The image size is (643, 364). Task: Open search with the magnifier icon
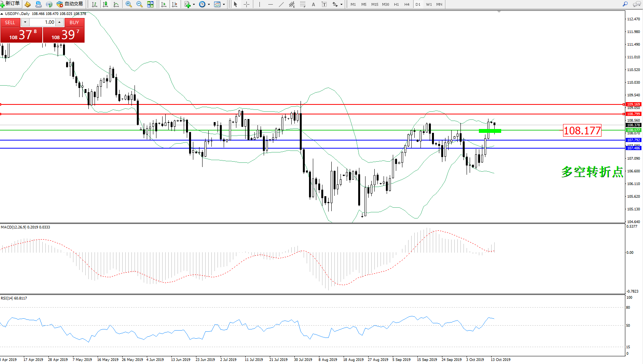(625, 4)
